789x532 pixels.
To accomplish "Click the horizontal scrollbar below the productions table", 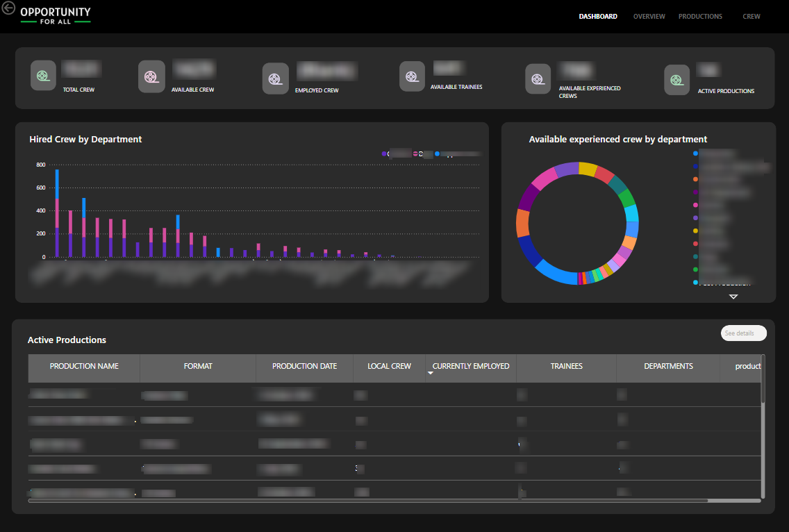I will (368, 500).
